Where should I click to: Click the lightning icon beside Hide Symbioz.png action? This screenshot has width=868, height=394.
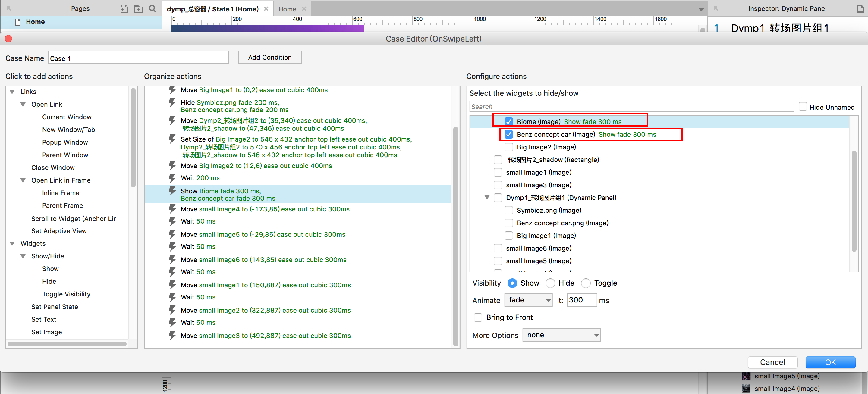point(172,102)
